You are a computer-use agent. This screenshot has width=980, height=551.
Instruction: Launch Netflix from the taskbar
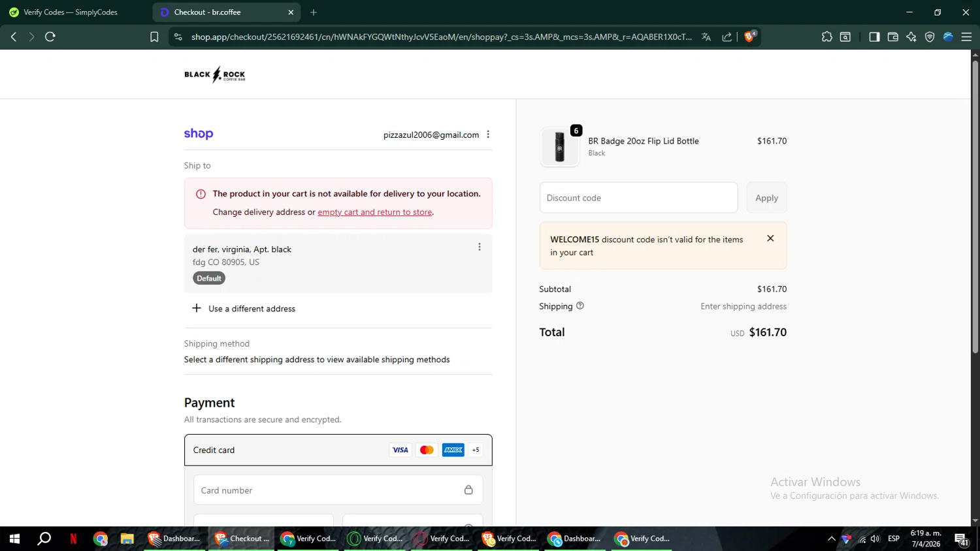coord(73,539)
